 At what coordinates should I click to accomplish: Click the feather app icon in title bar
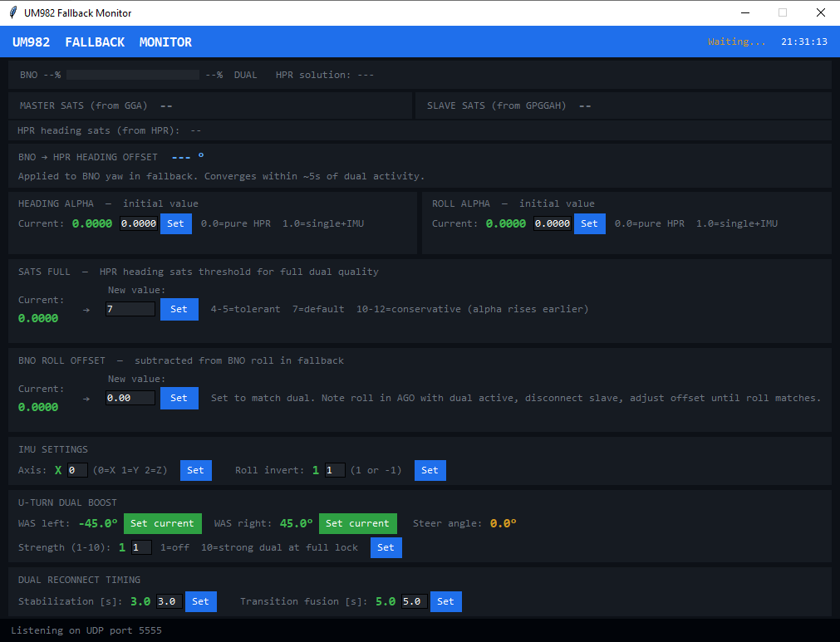coord(12,12)
